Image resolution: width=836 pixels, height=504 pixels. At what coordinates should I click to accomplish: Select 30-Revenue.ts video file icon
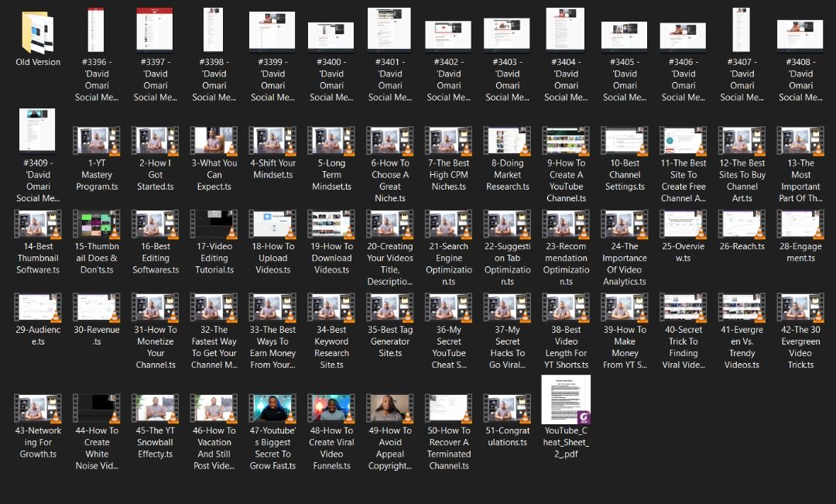97,307
